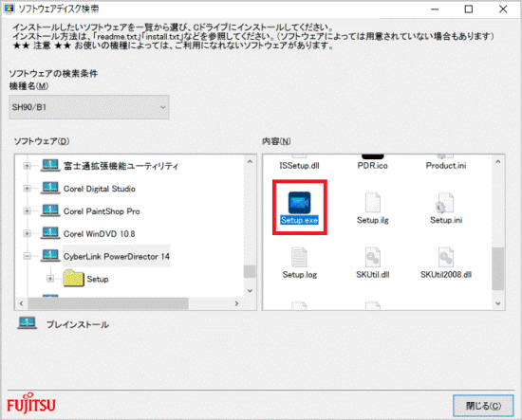This screenshot has height=420, width=522.
Task: Collapse the CyberLink PowerDirector 14 tree node
Action: coord(27,256)
